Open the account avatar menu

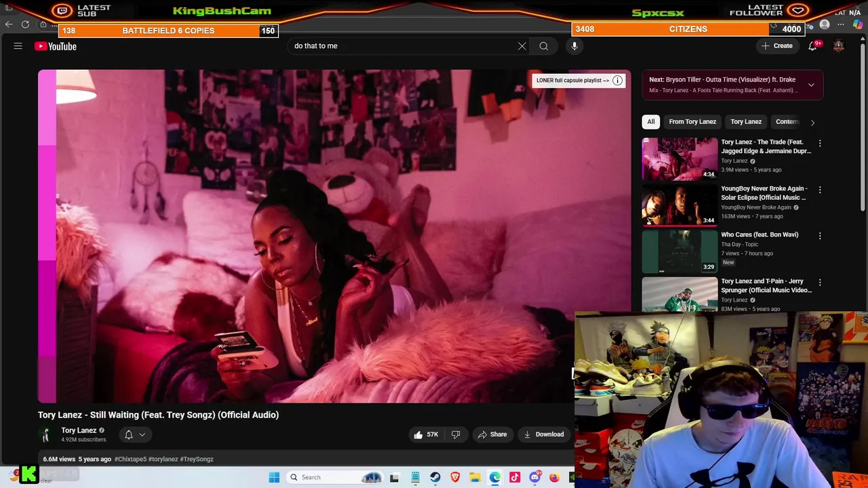tap(839, 46)
